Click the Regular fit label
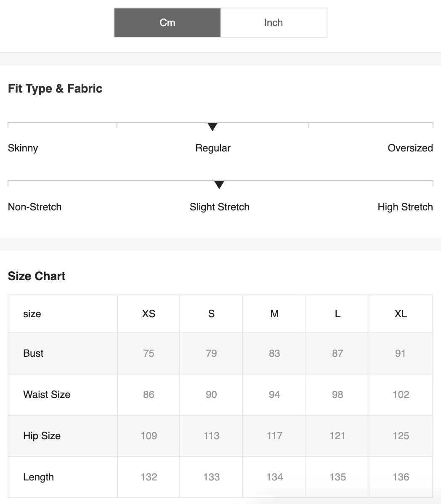The image size is (441, 504). pyautogui.click(x=213, y=148)
